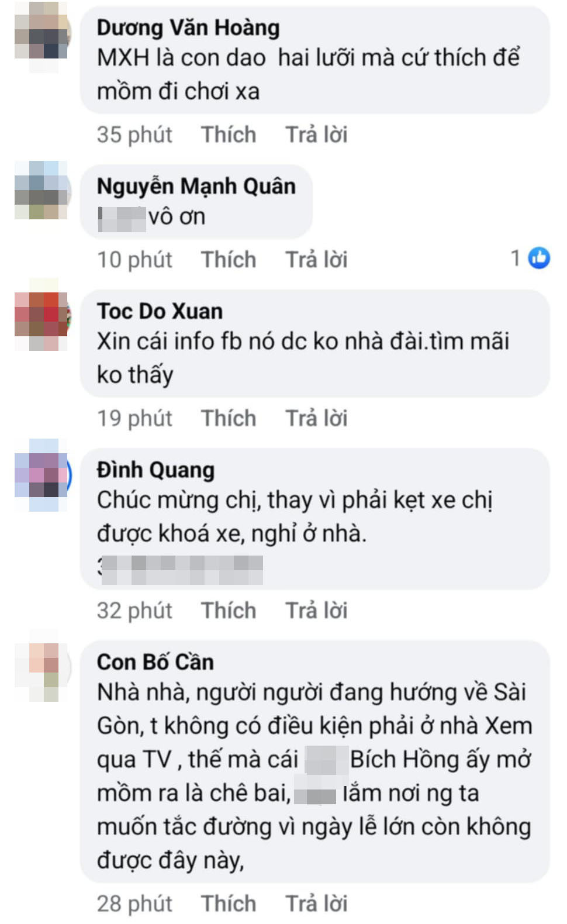
Task: Like Dương Văn Hoàng's comment with Thích
Action: [227, 135]
